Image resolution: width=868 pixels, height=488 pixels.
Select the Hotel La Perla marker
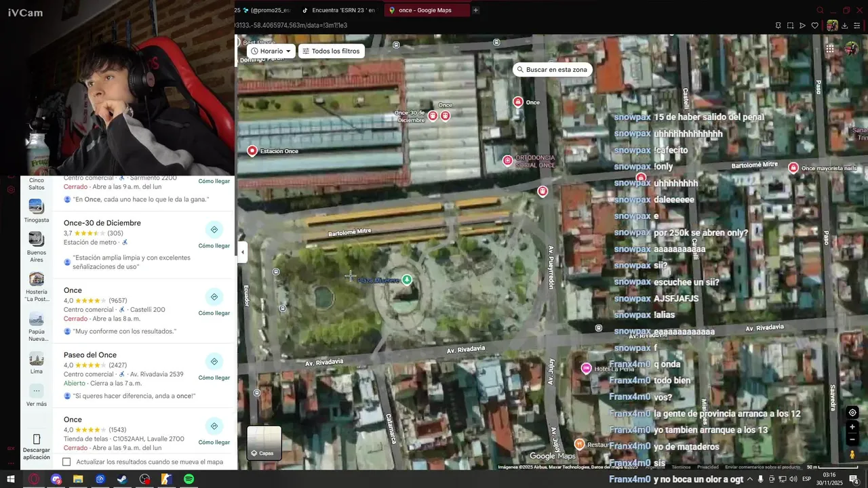587,368
